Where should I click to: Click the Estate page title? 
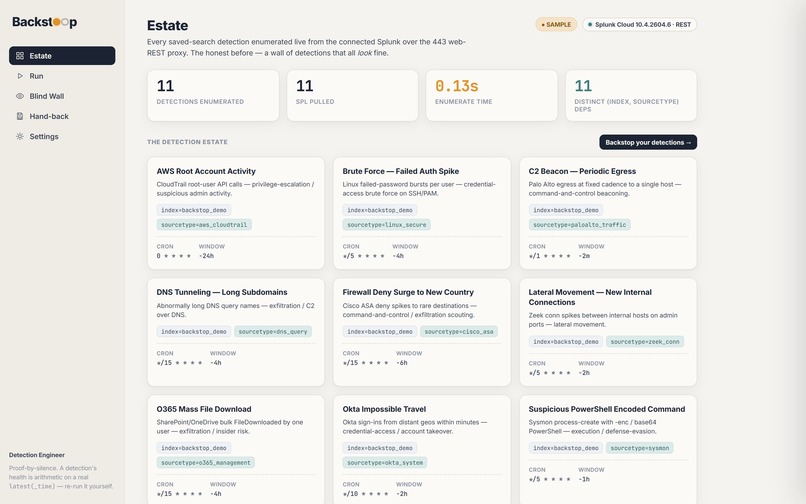(x=168, y=26)
